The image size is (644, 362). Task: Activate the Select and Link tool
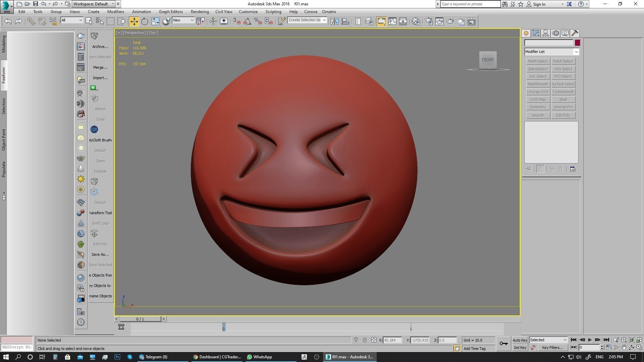[x=31, y=21]
